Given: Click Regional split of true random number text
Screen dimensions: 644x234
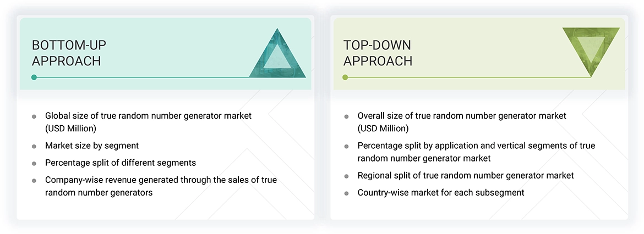Looking at the screenshot, I should 466,176.
